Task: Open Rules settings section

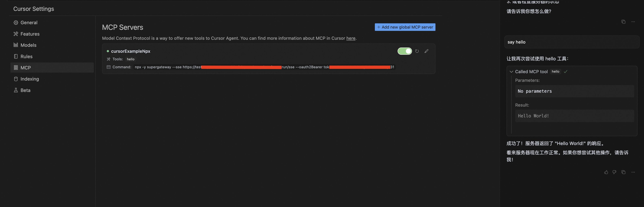Action: pos(26,57)
